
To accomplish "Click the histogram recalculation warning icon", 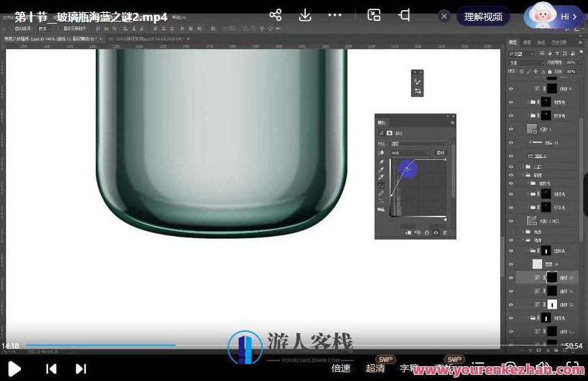I will click(x=381, y=209).
